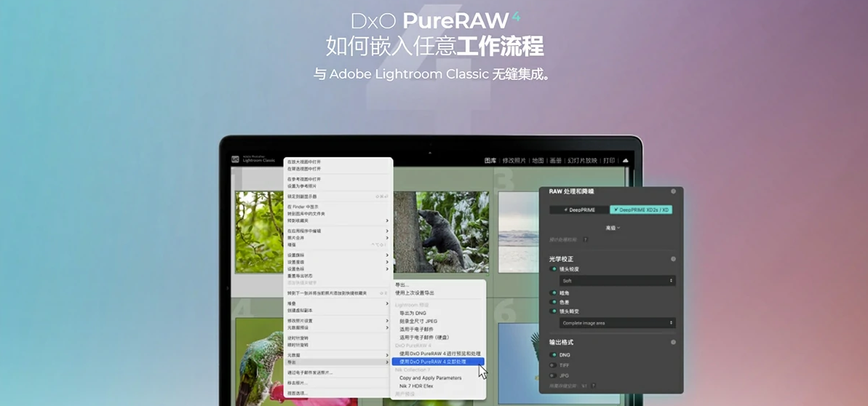Choose 导出为 DNG from the export submenu
868x406 pixels.
pos(413,313)
